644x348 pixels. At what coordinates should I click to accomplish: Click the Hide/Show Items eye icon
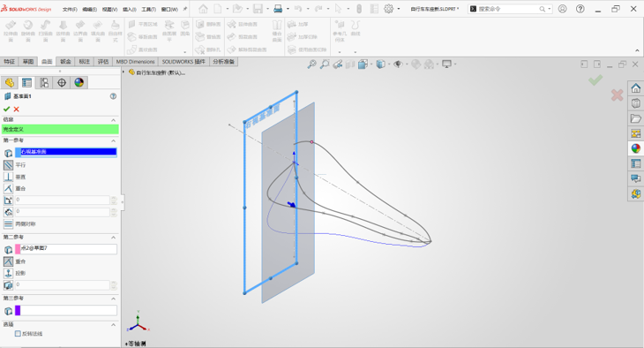pos(398,64)
